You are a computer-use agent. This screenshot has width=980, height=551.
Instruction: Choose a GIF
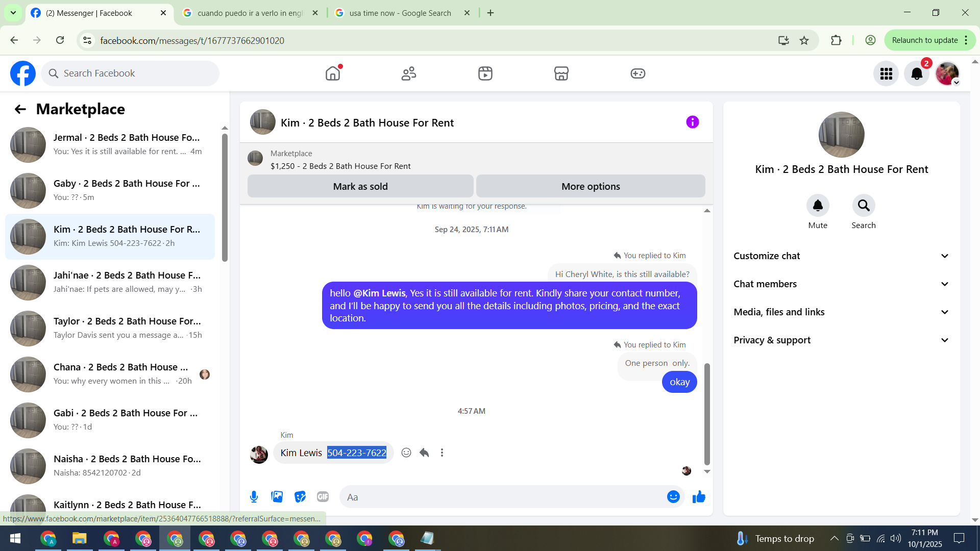point(323,497)
